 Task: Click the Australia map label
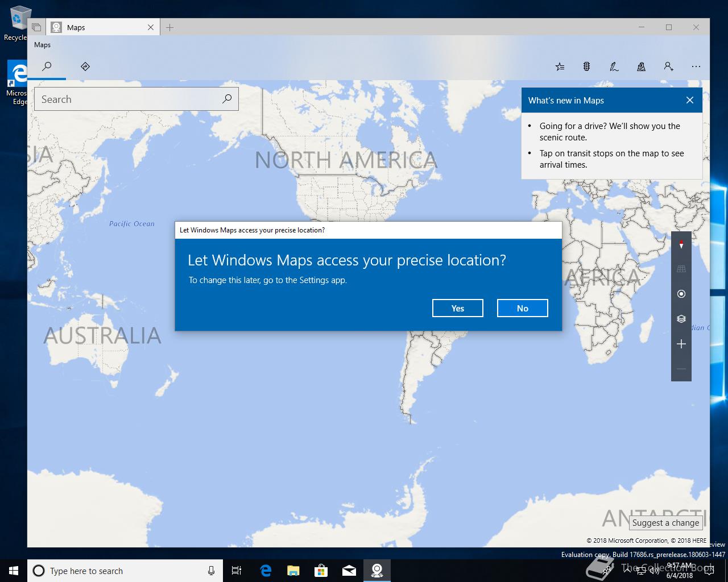(102, 335)
